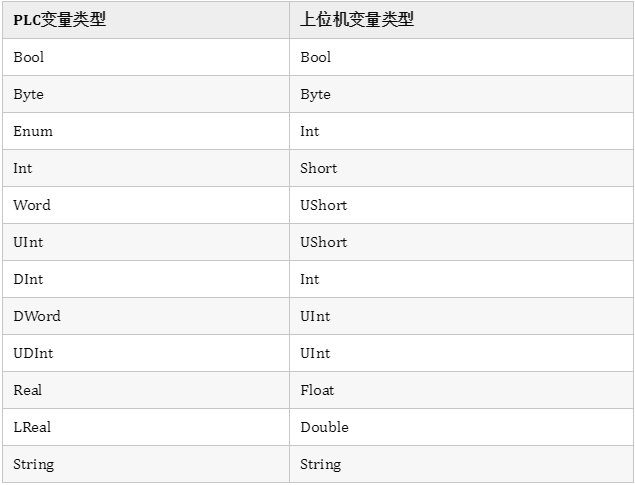Select the UDInt cell

pos(146,353)
